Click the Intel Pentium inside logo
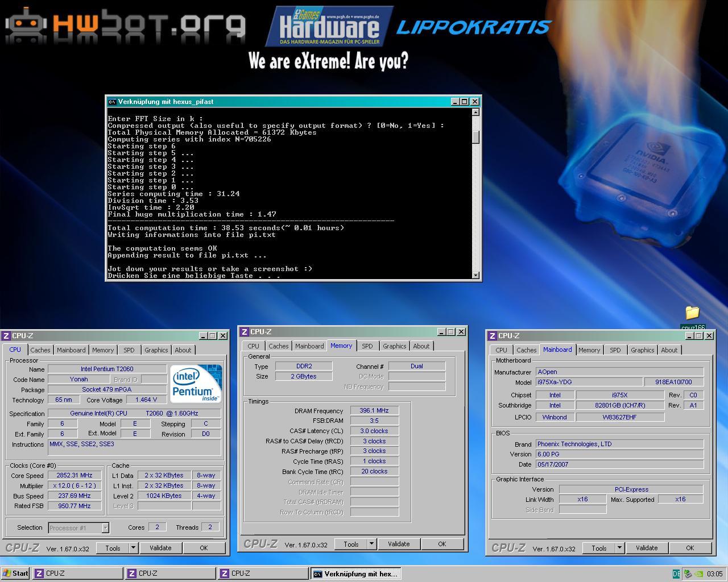 click(x=196, y=384)
